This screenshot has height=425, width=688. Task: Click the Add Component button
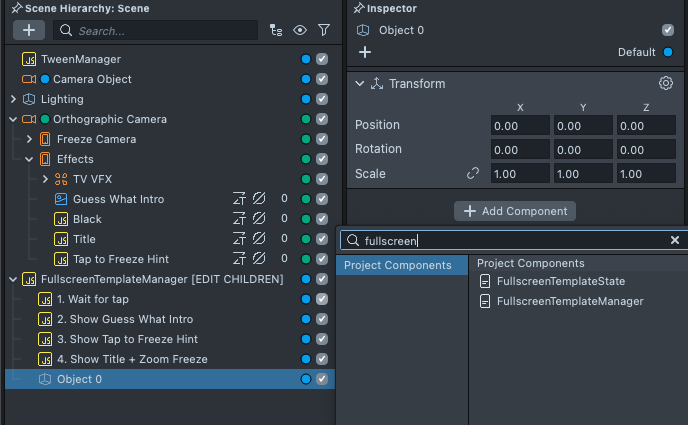coord(515,211)
